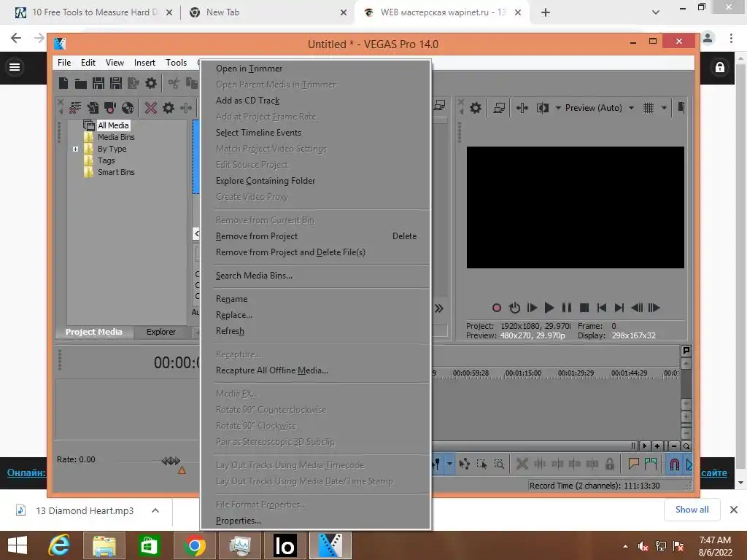Click Insert Region flags icon
This screenshot has height=560, width=747.
pyautogui.click(x=651, y=464)
